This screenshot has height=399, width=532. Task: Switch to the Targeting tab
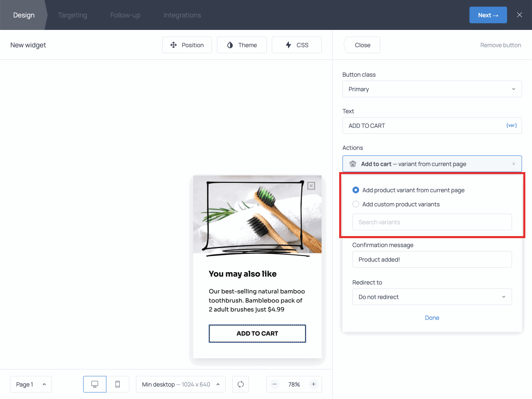pos(72,15)
